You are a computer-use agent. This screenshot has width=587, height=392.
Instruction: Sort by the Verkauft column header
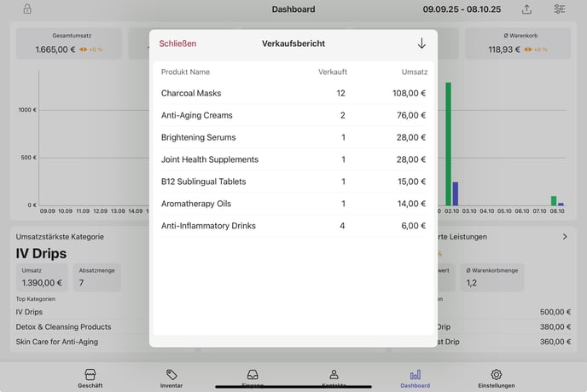(x=332, y=72)
